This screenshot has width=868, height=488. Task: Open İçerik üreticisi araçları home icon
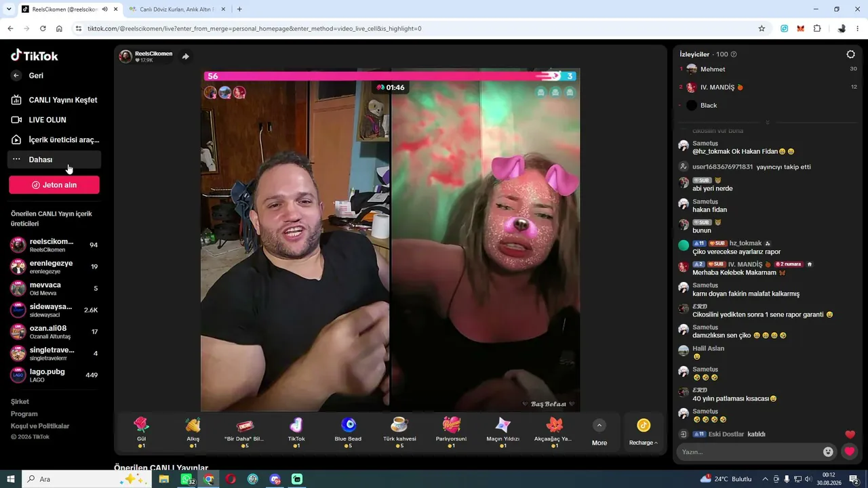click(16, 140)
